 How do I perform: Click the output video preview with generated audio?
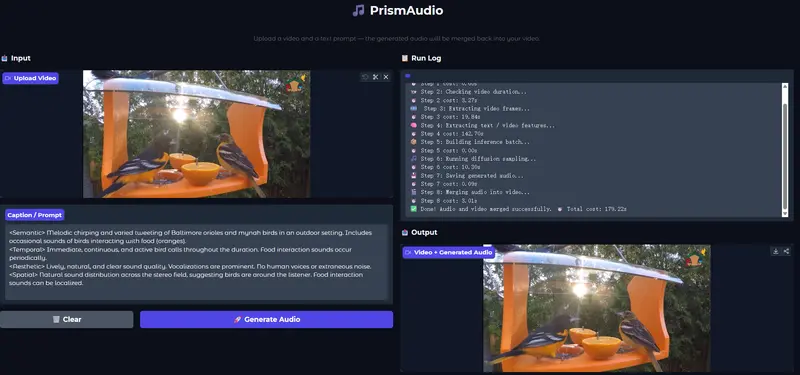[x=597, y=308]
